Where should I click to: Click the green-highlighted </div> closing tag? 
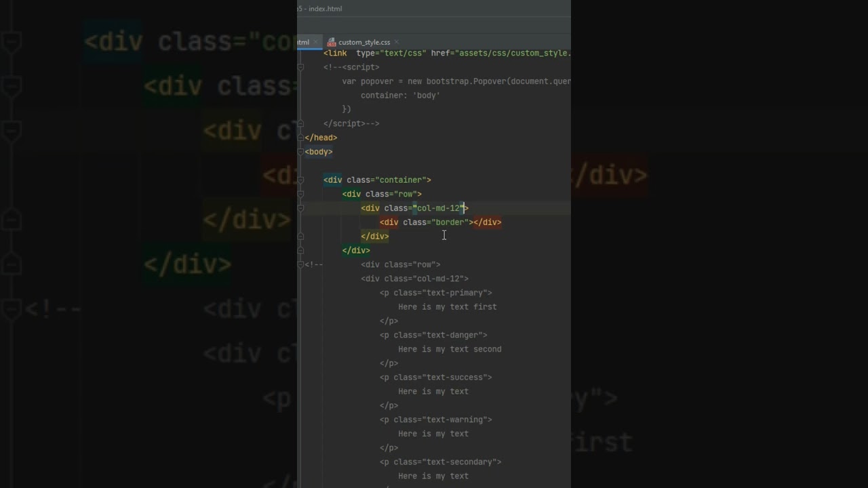(356, 250)
